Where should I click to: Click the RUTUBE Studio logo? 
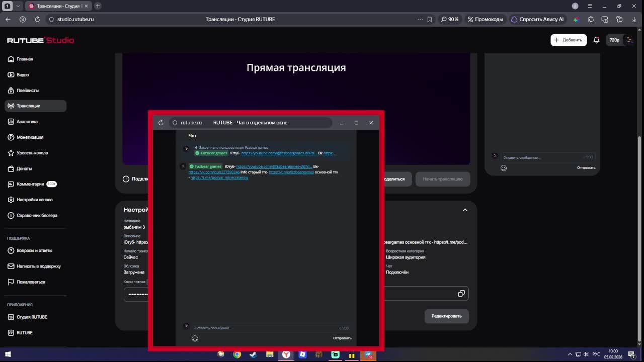[x=40, y=40]
